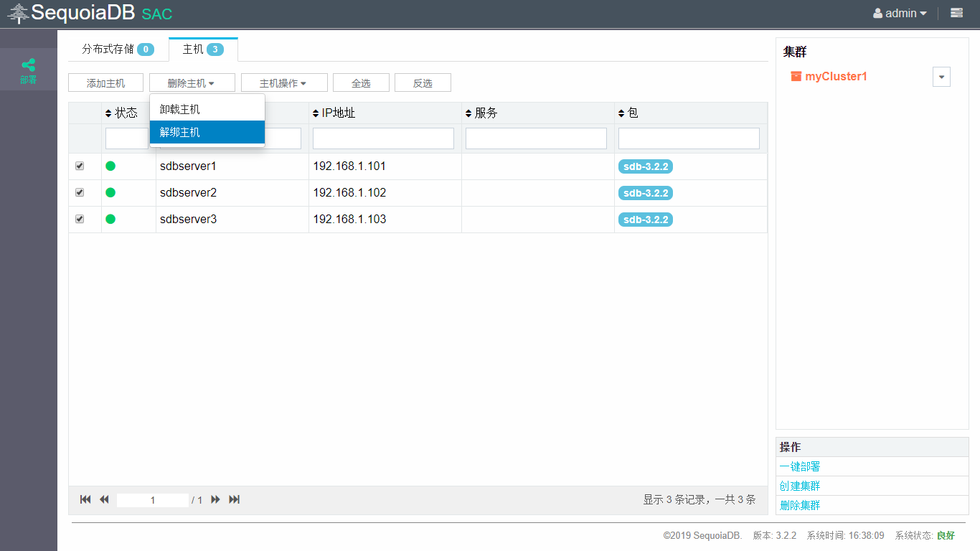This screenshot has width=980, height=551.
Task: Go to the previous page of records
Action: (x=104, y=499)
